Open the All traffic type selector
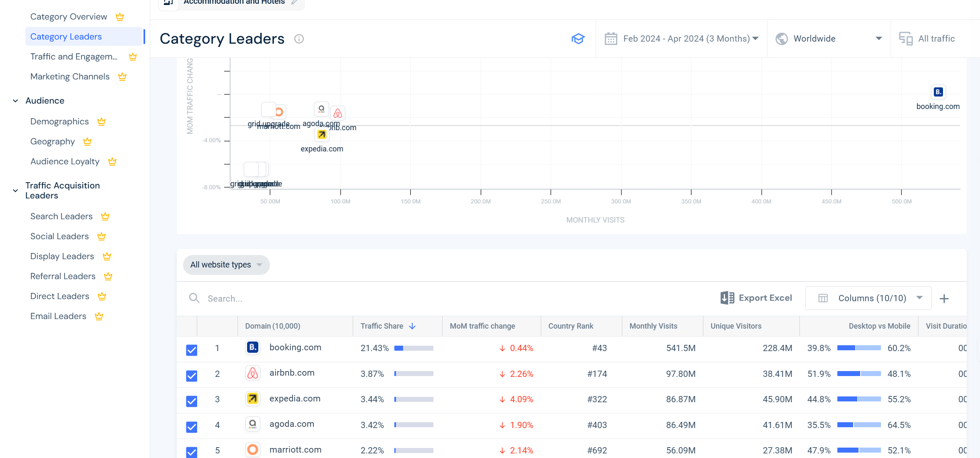This screenshot has width=980, height=458. click(928, 39)
